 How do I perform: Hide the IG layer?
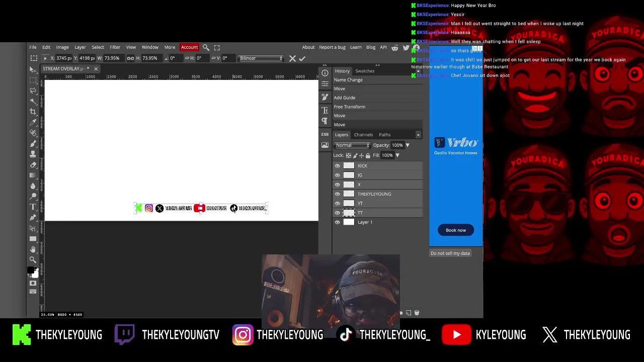click(338, 175)
